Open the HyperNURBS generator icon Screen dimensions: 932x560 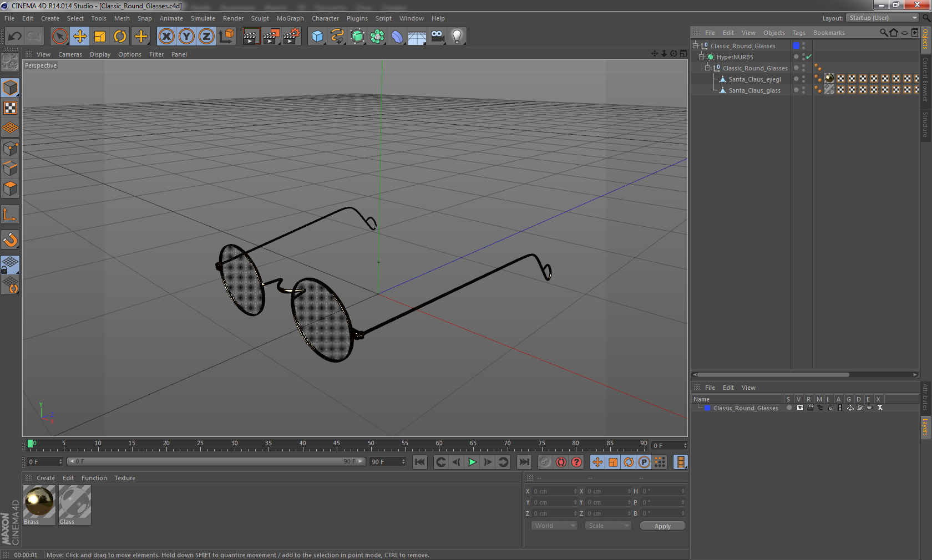pos(357,37)
